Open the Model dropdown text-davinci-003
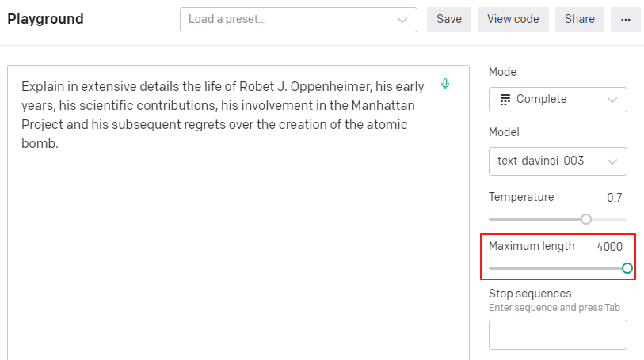Viewport: 644px width, 360px height. [x=558, y=161]
